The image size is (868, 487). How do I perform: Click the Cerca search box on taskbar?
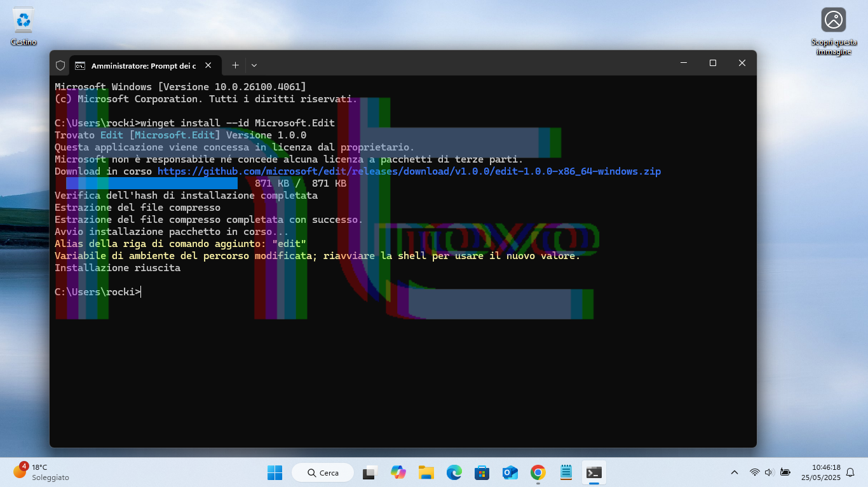[x=323, y=472]
